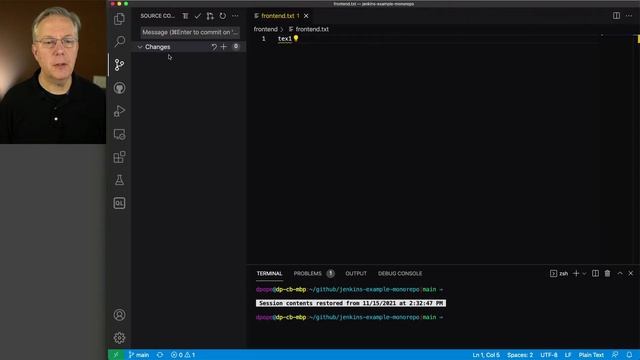
Task: Stage all changes with plus icon
Action: [x=224, y=47]
